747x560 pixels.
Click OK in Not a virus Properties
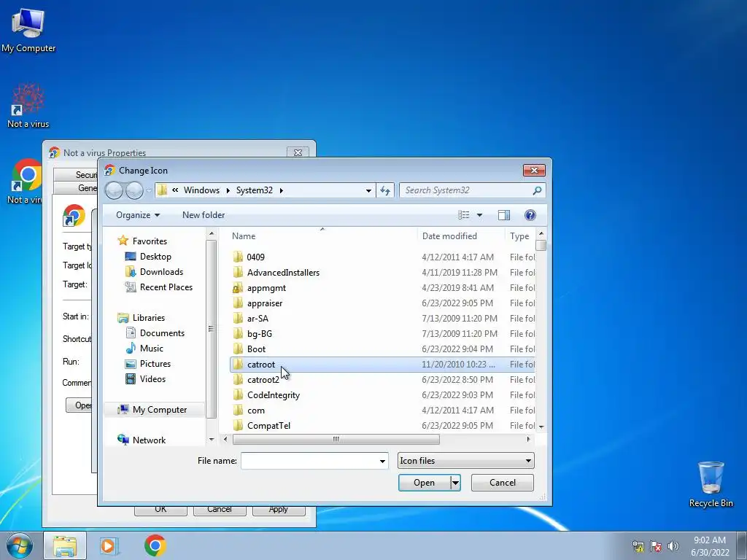click(160, 510)
